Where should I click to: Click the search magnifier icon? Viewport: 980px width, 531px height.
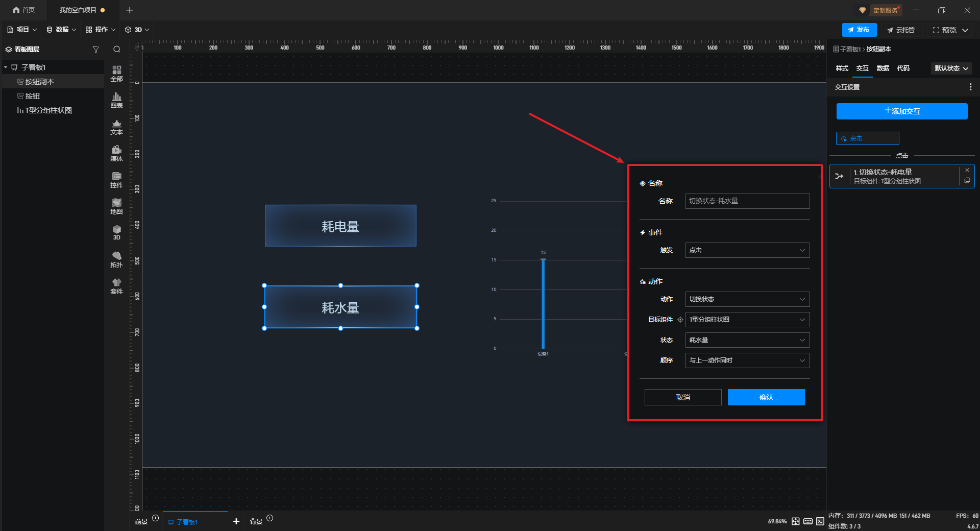117,50
